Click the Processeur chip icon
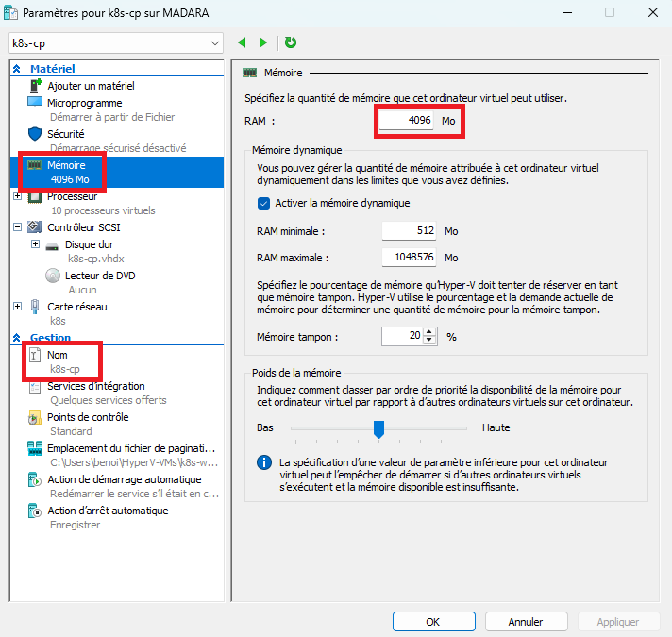 pyautogui.click(x=35, y=196)
